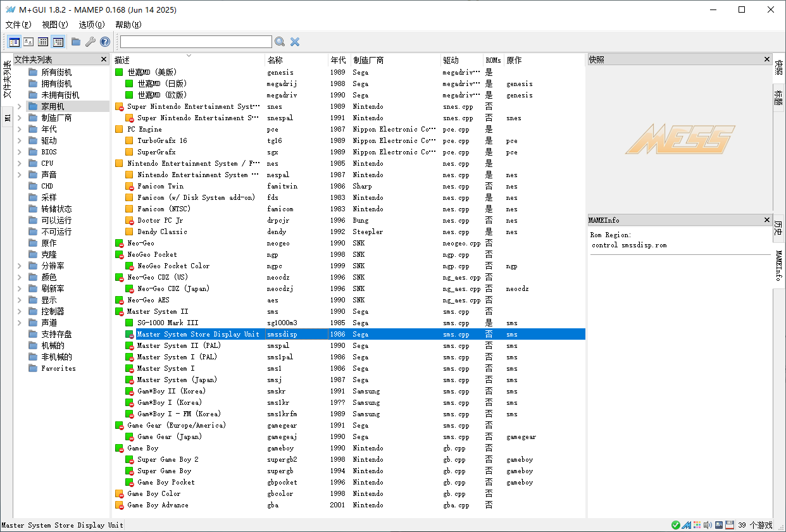The width and height of the screenshot is (786, 532).
Task: Open help via the question mark icon
Action: point(105,42)
